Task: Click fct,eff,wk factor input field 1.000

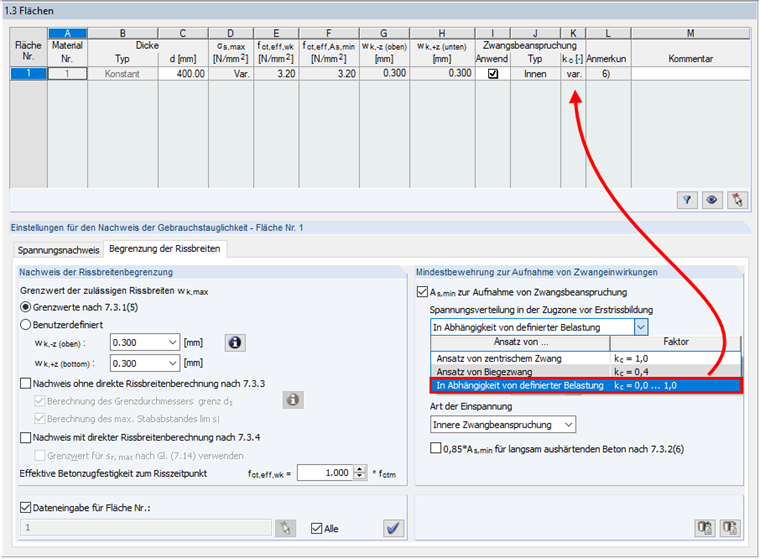Action: (x=325, y=473)
